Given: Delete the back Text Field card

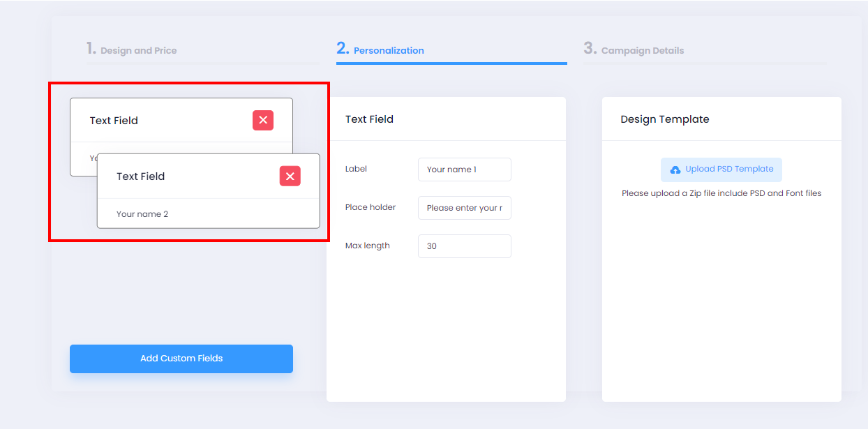Looking at the screenshot, I should 263,120.
